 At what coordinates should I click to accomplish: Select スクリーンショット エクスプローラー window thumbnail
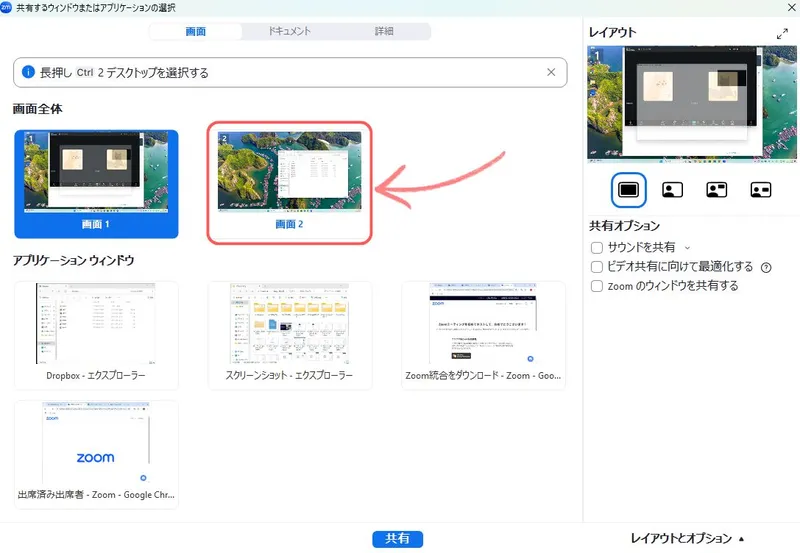(x=289, y=335)
